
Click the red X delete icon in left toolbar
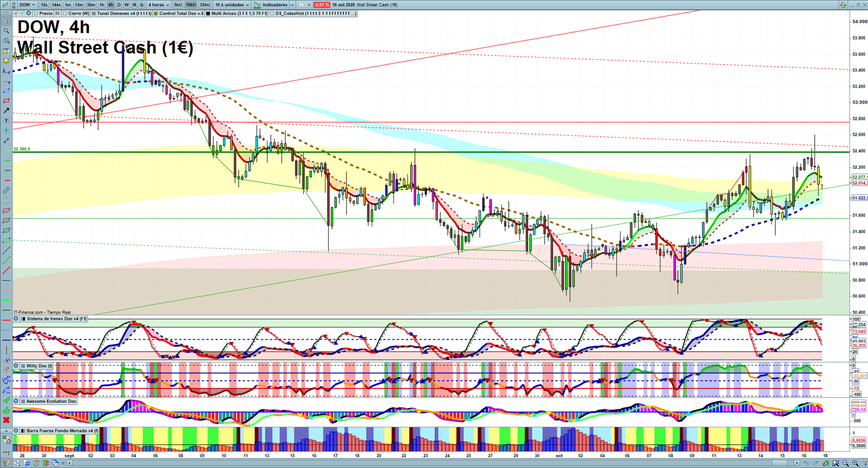(7, 420)
